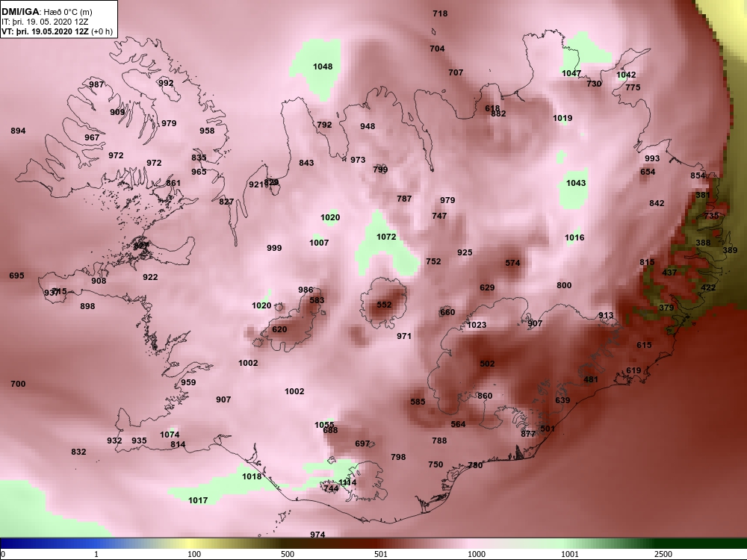Click the 1019 value in the northeast
Image resolution: width=747 pixels, height=560 pixels.
click(x=562, y=119)
